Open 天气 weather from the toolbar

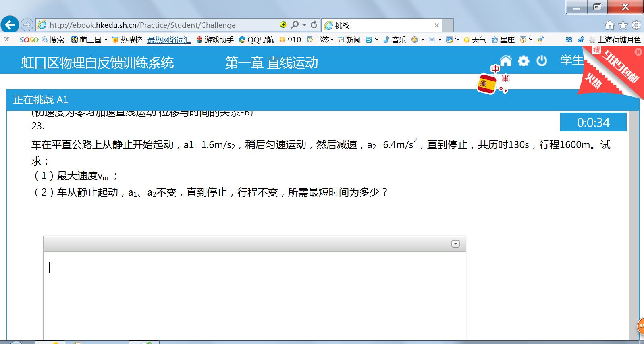[x=475, y=40]
